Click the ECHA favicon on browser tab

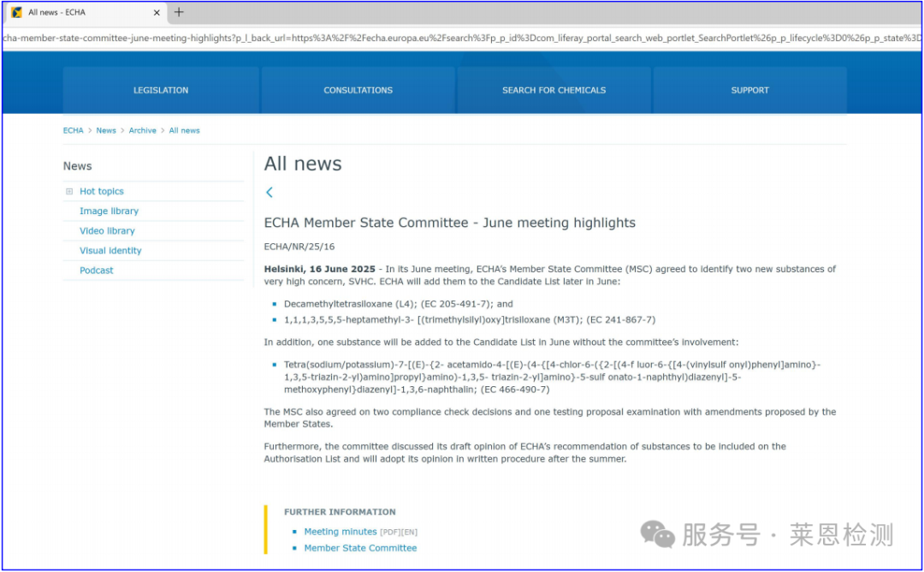17,13
